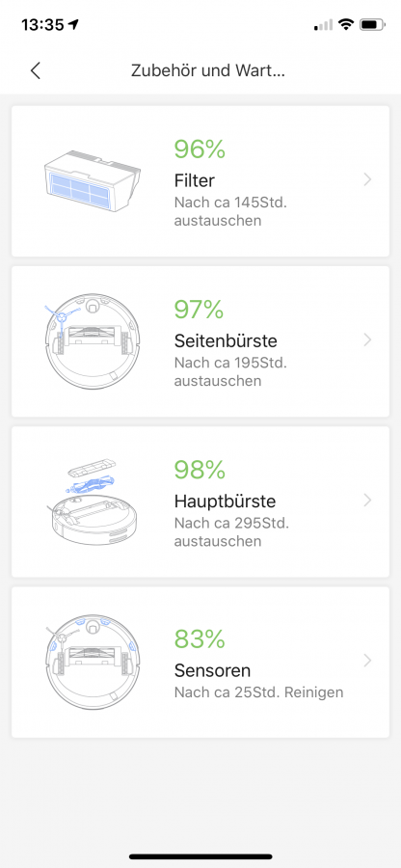Tap the 83% sensors remaining value
Image resolution: width=401 pixels, height=868 pixels.
point(200,638)
